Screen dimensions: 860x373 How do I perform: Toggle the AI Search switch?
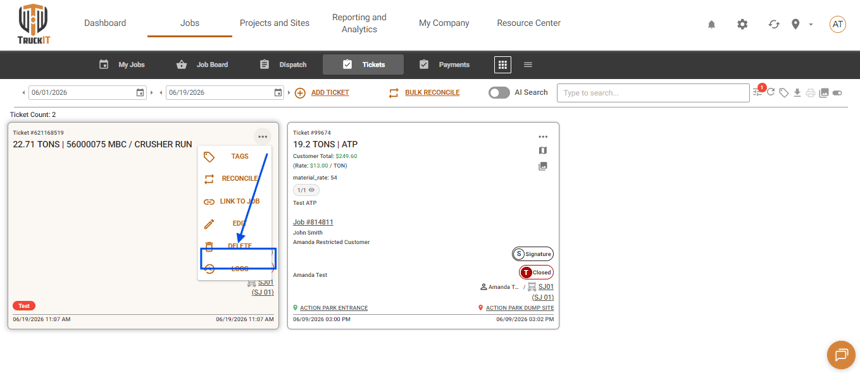click(499, 93)
